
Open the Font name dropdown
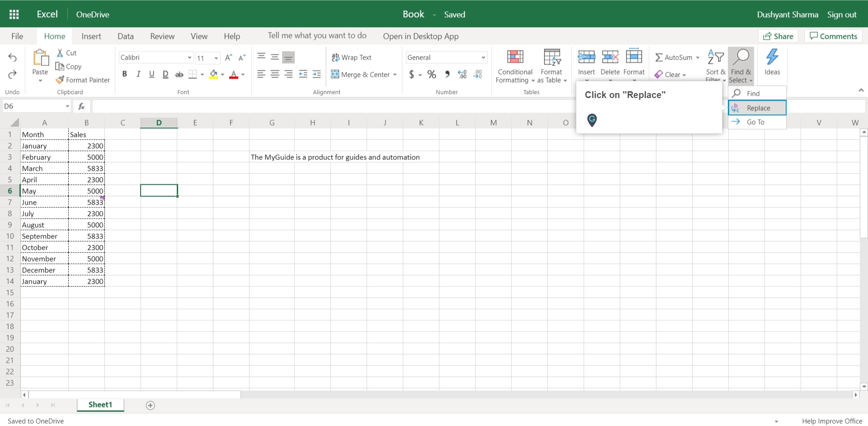[x=189, y=57]
